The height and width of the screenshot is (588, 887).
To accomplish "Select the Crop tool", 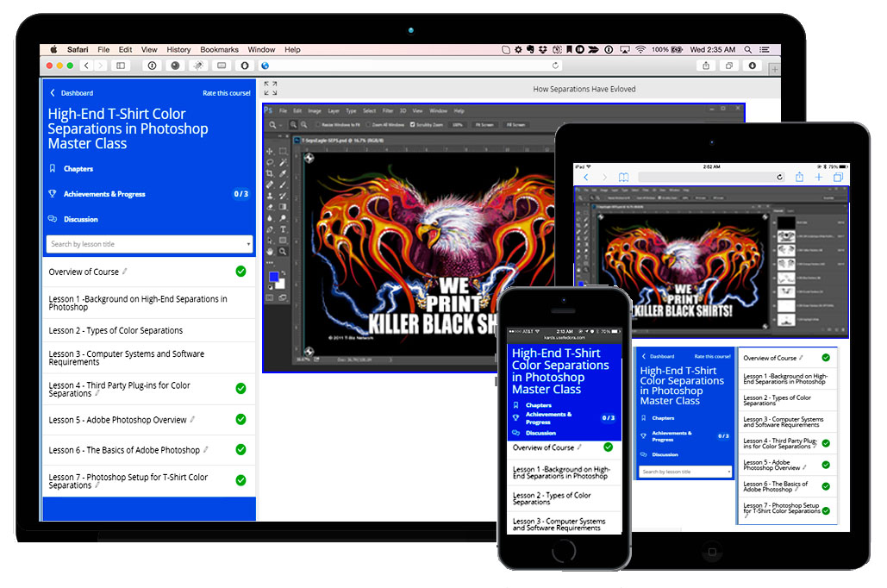I will click(x=270, y=174).
